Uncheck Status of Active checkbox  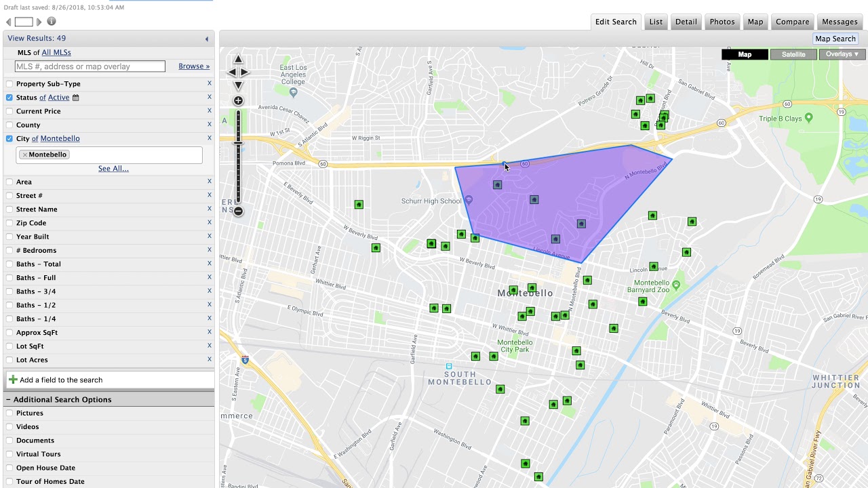[9, 98]
